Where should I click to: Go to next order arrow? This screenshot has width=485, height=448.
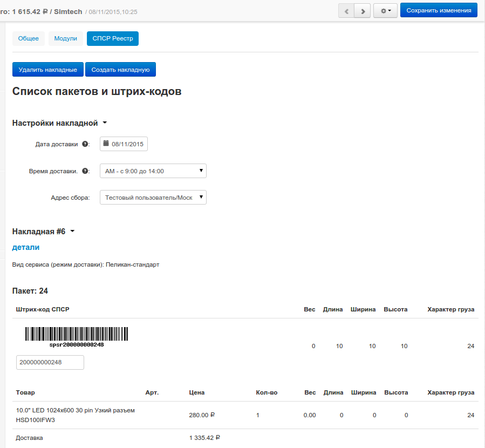tap(362, 10)
